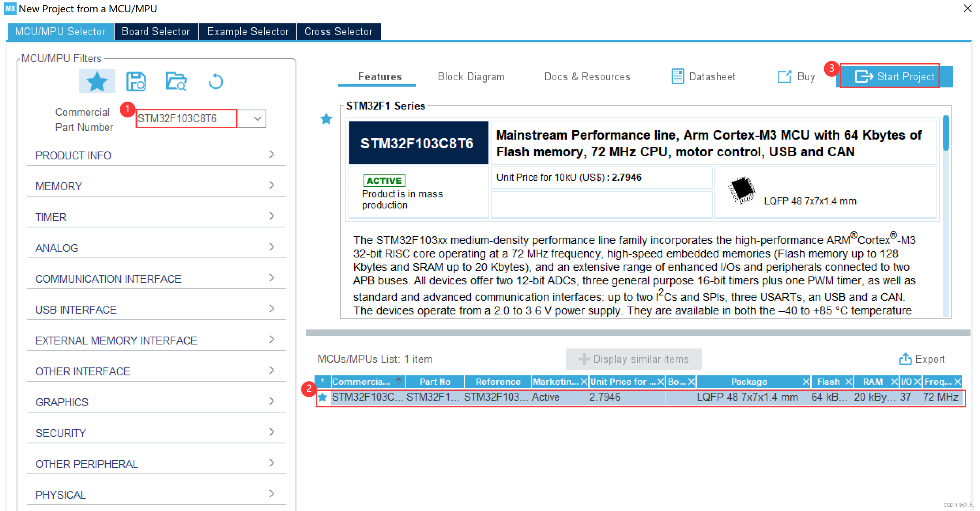Click the Export list icon
Image resolution: width=980 pixels, height=511 pixels.
[x=905, y=359]
